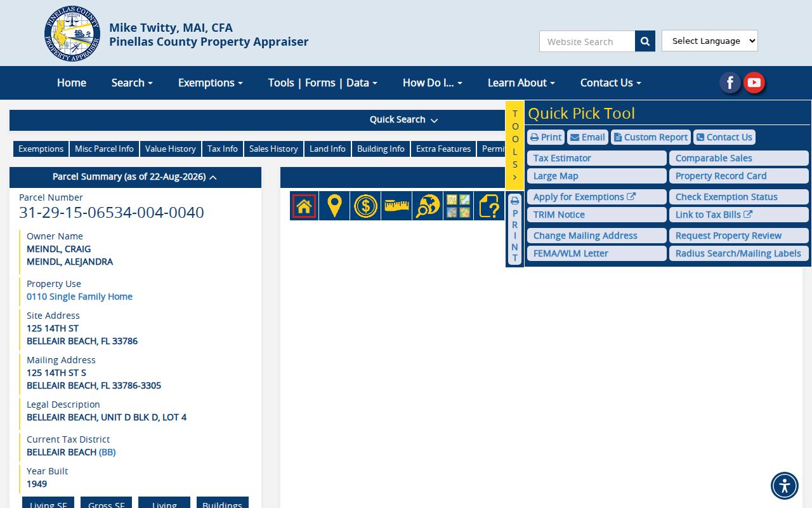This screenshot has height=508, width=812.
Task: Click the Belleair Beach (BB) district link
Action: pos(107,452)
